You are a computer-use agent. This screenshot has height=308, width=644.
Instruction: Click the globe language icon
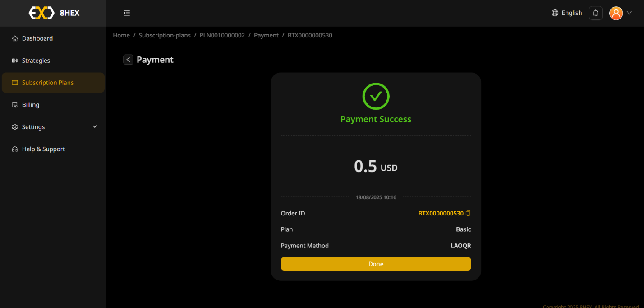click(x=555, y=13)
